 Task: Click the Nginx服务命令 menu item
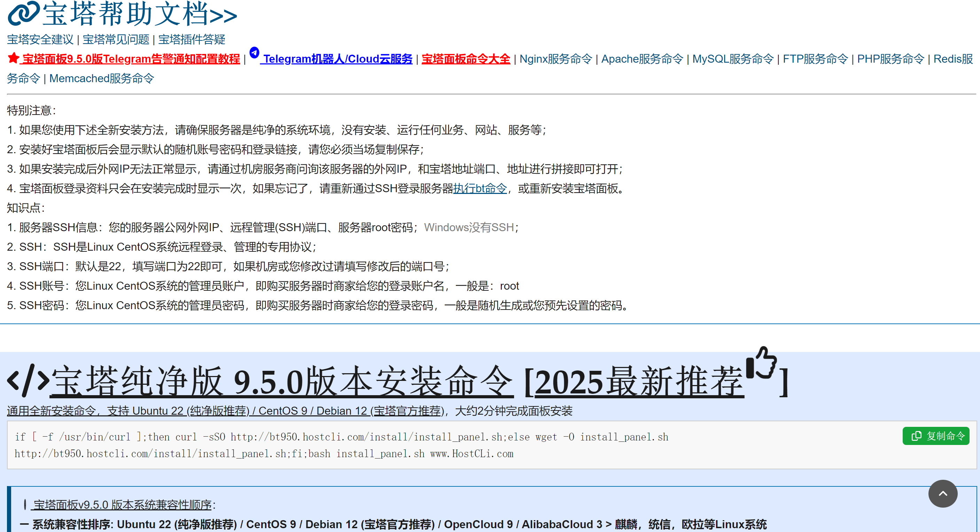[x=556, y=59]
